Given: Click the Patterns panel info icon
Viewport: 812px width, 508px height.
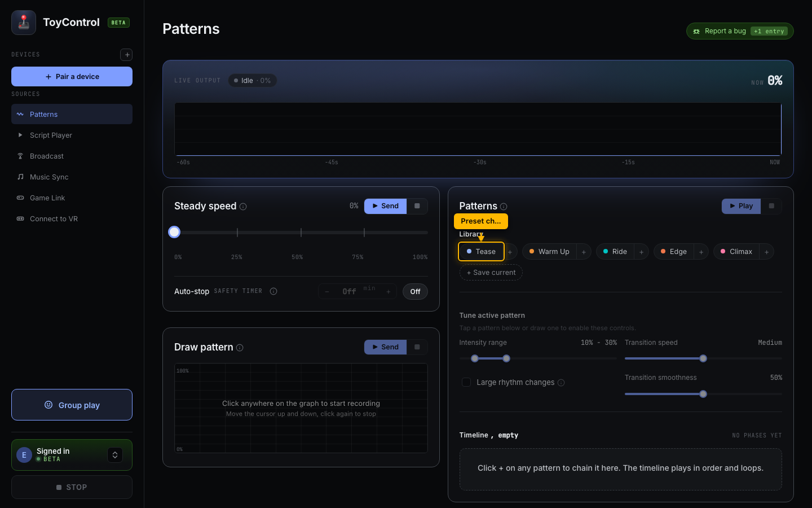Looking at the screenshot, I should [x=504, y=207].
